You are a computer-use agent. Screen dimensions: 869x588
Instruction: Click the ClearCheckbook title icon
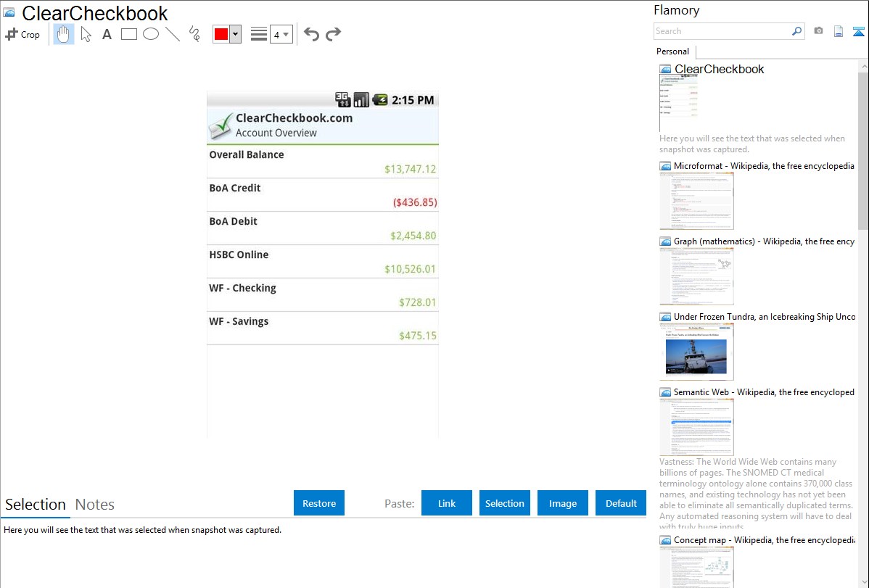point(9,12)
